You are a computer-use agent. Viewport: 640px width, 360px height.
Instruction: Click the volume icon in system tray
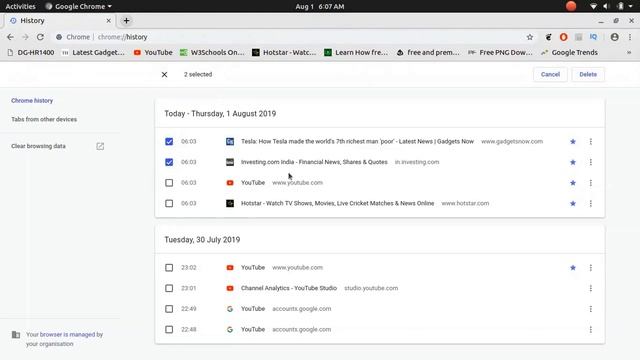[x=606, y=7]
